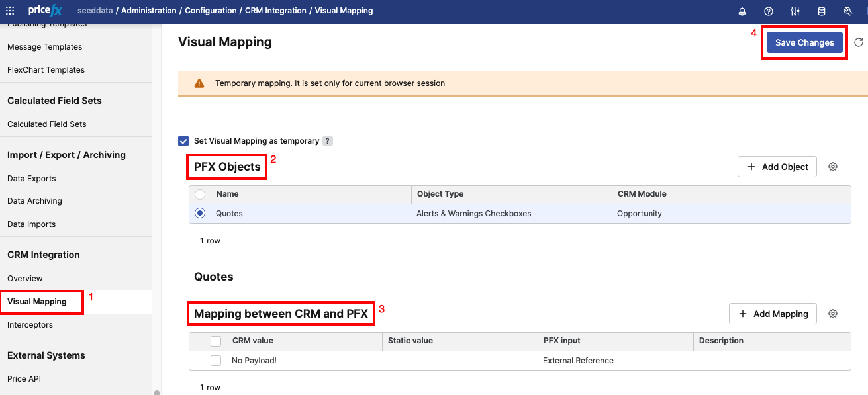Click the help question mark icon
Screen dimensions: 868x395
(x=769, y=11)
